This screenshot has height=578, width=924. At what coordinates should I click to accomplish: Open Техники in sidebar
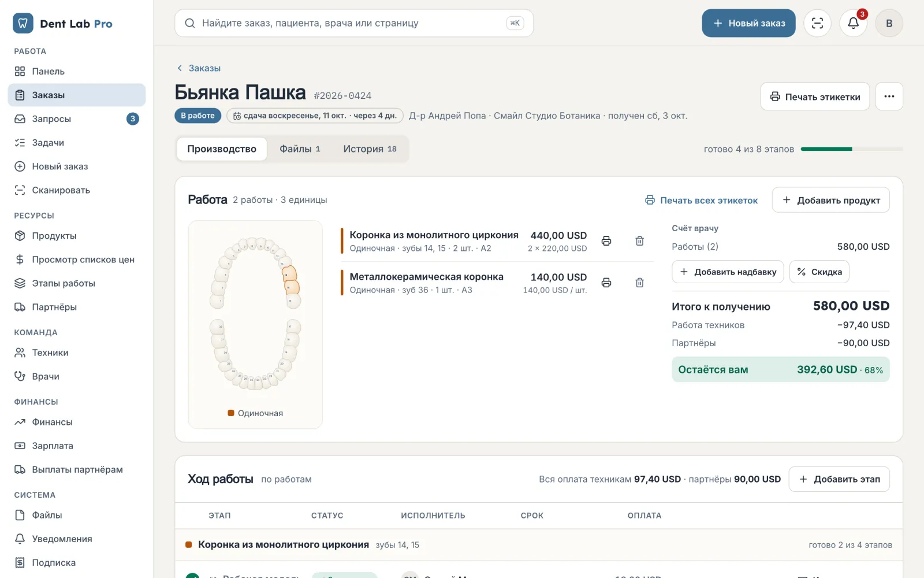click(x=77, y=353)
